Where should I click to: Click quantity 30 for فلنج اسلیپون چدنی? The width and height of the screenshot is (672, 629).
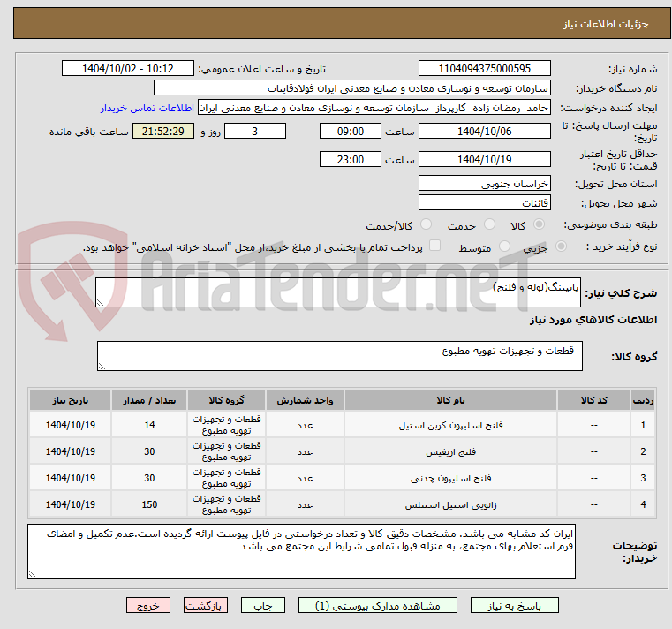pos(149,478)
